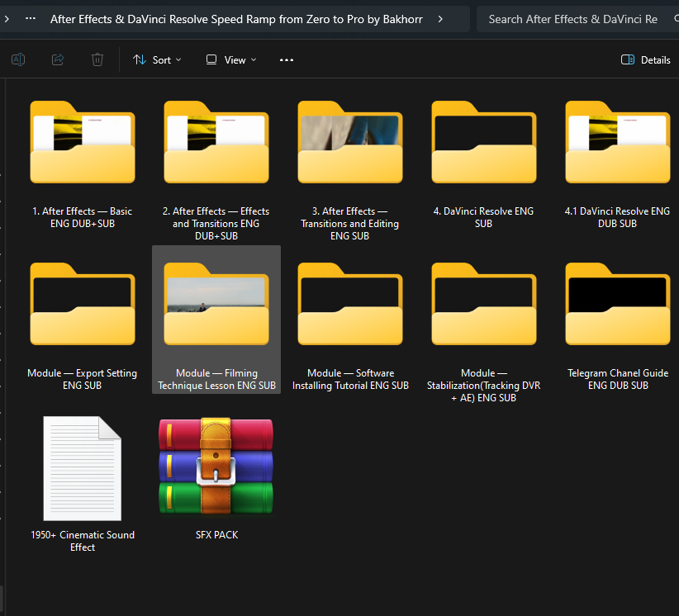
Task: Open the Sort dropdown menu
Action: coord(157,59)
